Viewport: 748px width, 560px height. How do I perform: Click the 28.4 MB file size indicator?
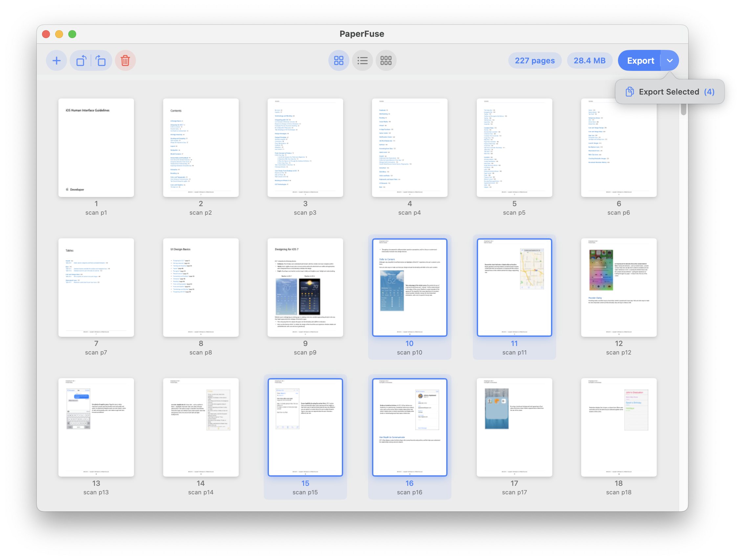[590, 60]
